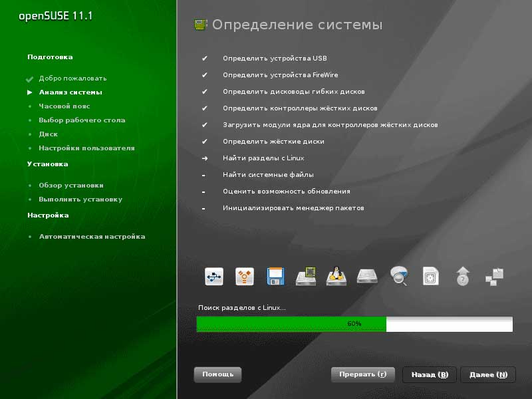Select Настройки пользователя step
This screenshot has width=532, height=399.
(86, 148)
